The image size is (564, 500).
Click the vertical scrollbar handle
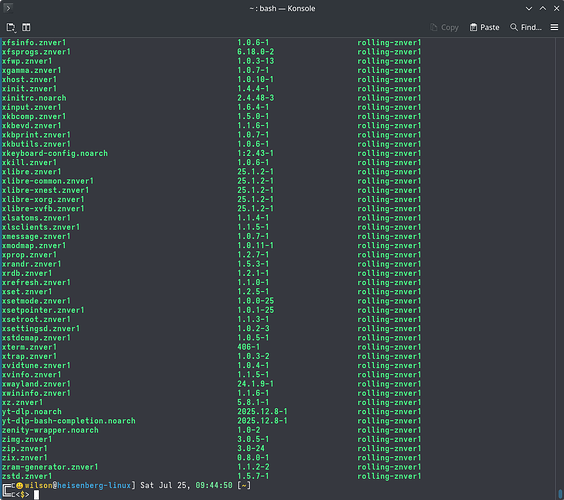560,494
